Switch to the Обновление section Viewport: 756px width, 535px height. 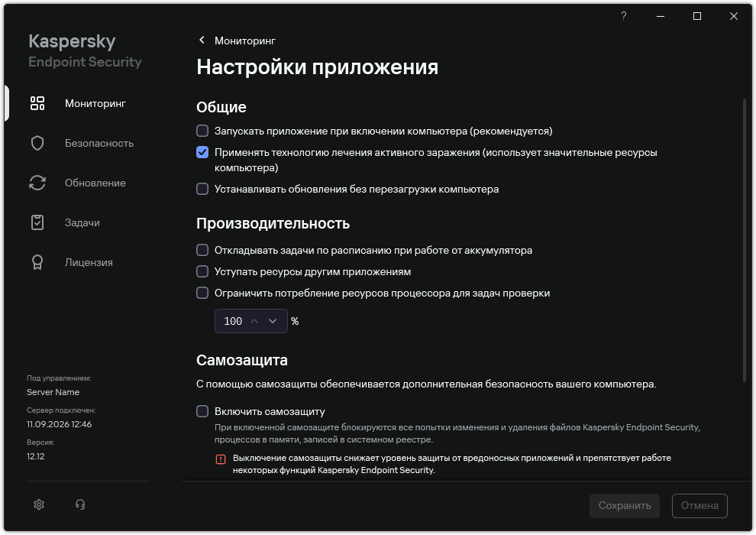click(95, 183)
